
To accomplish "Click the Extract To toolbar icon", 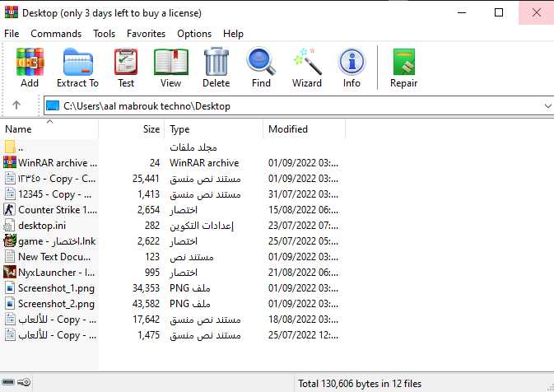I will [x=77, y=62].
